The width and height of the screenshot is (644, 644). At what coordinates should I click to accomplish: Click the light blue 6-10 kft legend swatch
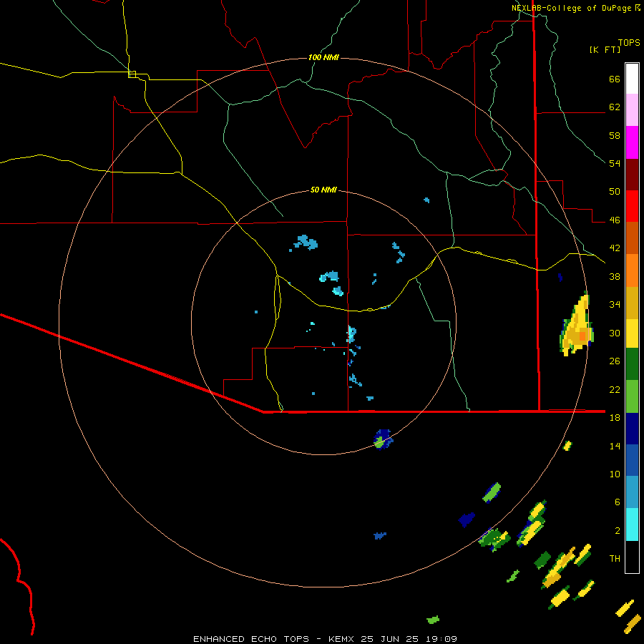point(632,492)
